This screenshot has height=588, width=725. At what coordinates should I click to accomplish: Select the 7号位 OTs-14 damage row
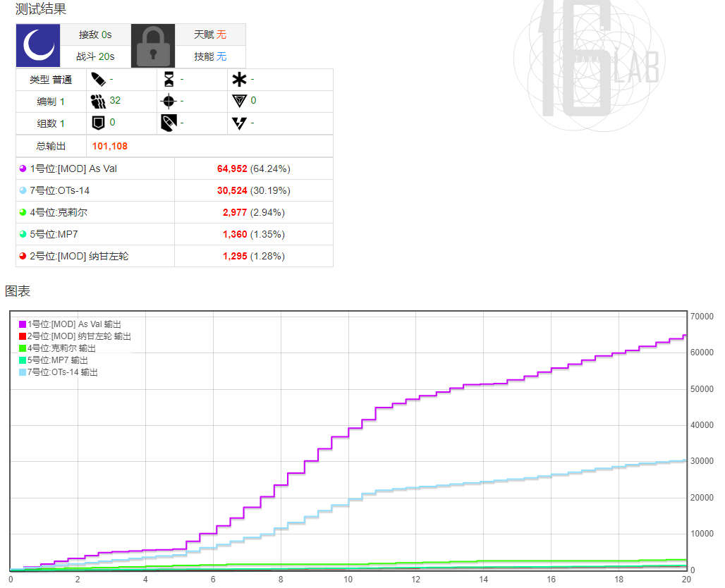tap(95, 190)
